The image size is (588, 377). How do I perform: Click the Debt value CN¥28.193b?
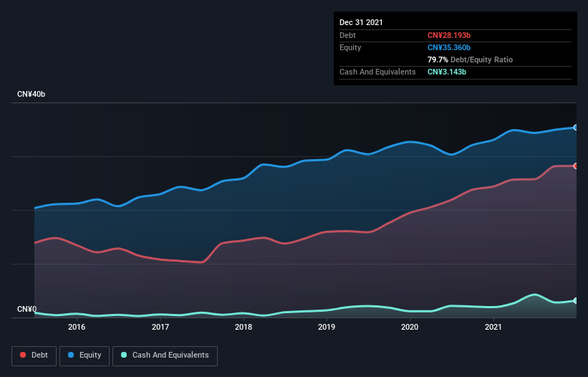(x=449, y=35)
